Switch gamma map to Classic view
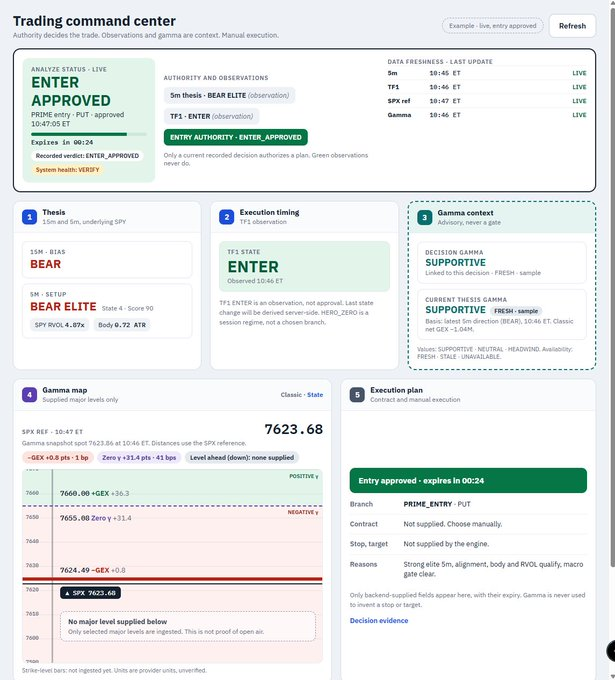The height and width of the screenshot is (680, 615). (x=291, y=395)
